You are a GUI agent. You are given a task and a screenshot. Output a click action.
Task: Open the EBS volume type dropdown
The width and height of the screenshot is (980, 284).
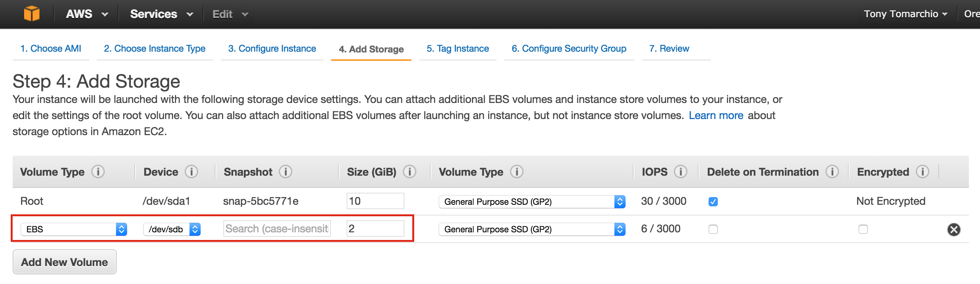(x=74, y=229)
